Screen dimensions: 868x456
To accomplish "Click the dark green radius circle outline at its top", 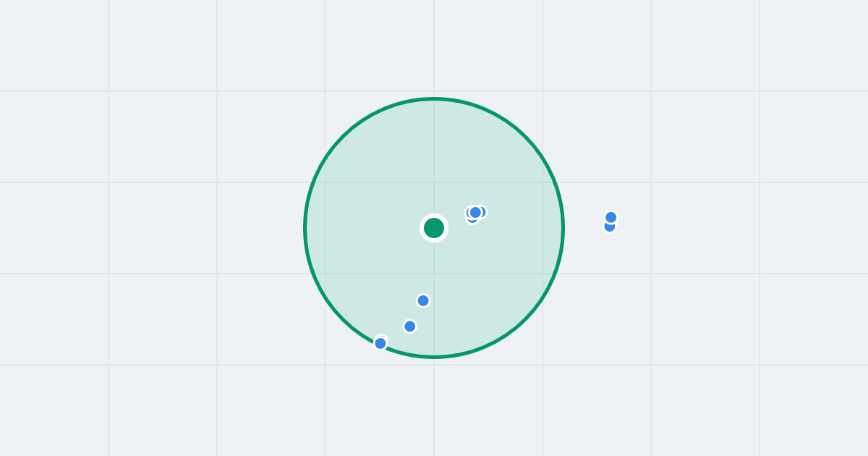I will [x=434, y=98].
